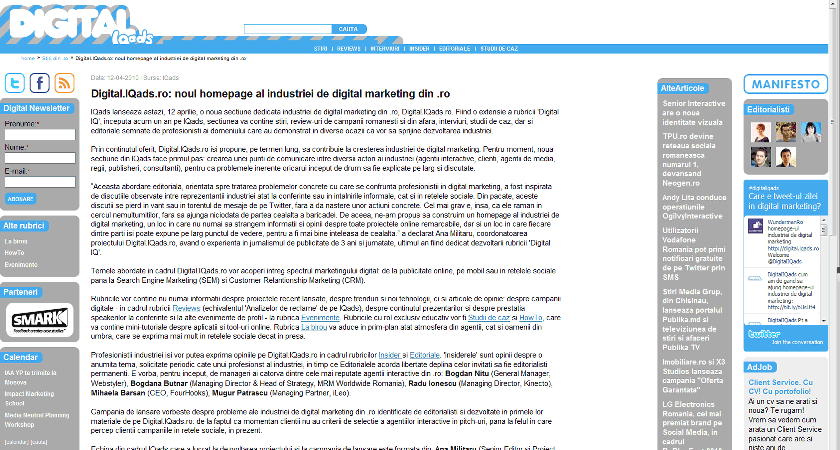Follow the Insider link in article text
Image resolution: width=840 pixels, height=450 pixels.
(389, 355)
